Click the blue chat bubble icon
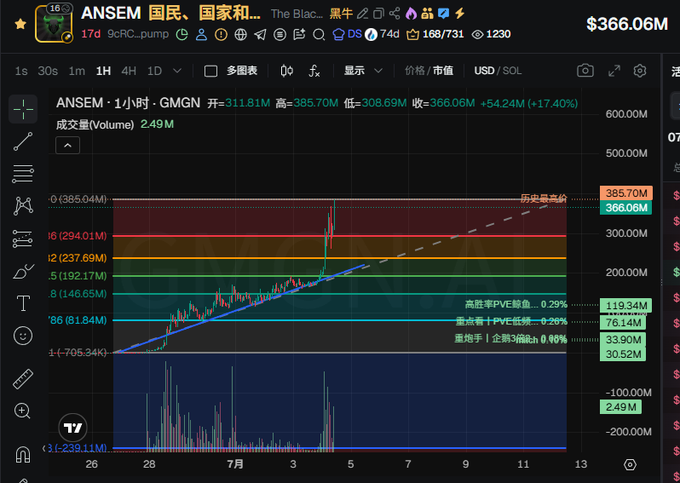The image size is (680, 483). click(443, 14)
